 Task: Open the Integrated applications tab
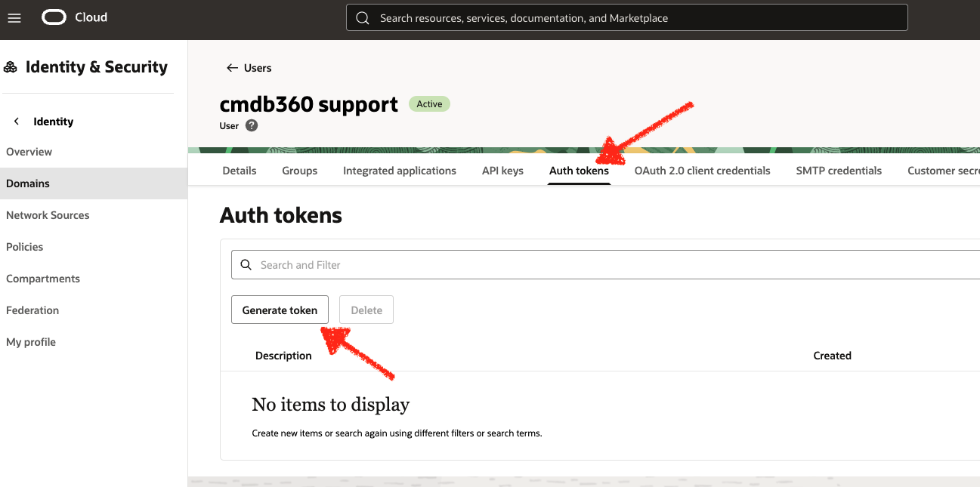point(400,171)
